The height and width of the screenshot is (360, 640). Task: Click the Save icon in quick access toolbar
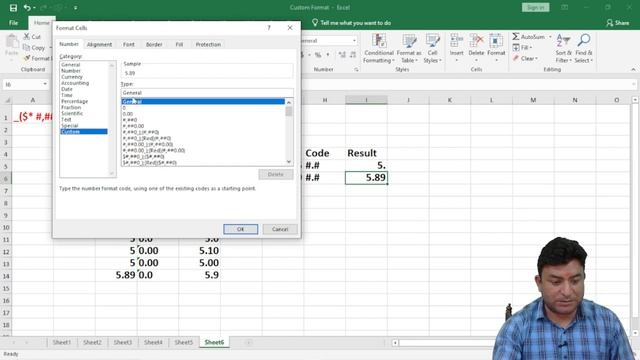13,8
